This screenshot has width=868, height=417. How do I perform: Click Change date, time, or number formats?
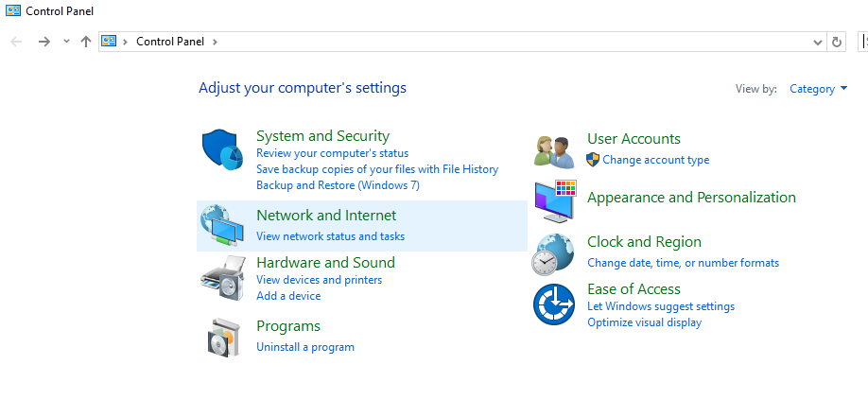point(683,263)
